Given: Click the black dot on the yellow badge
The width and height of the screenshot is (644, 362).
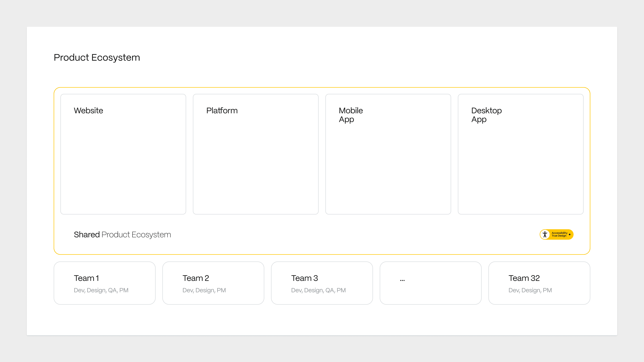Looking at the screenshot, I should (x=570, y=234).
